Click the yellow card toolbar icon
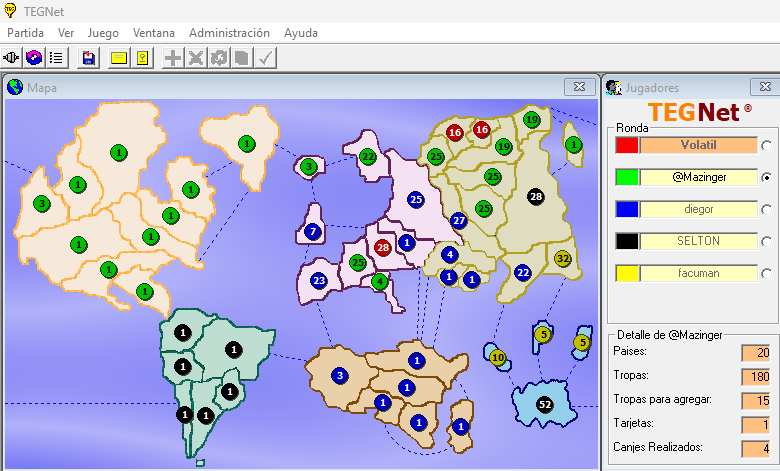The height and width of the screenshot is (471, 780). (119, 58)
